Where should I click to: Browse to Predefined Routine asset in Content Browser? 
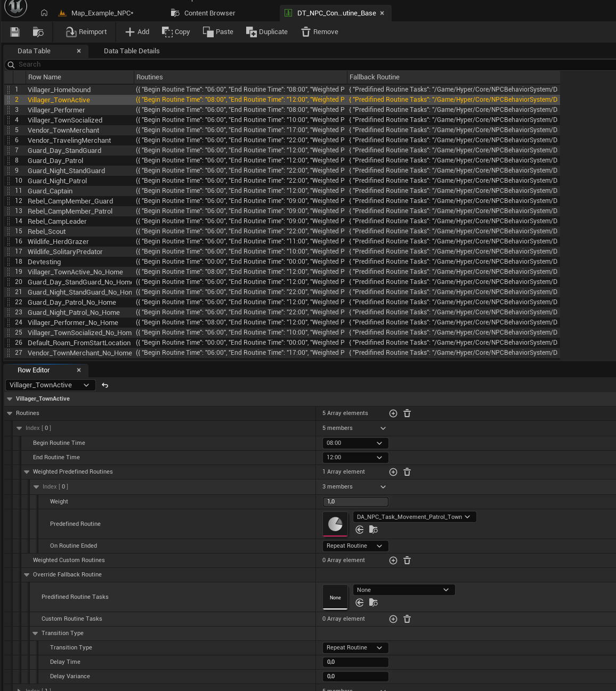[x=374, y=530]
